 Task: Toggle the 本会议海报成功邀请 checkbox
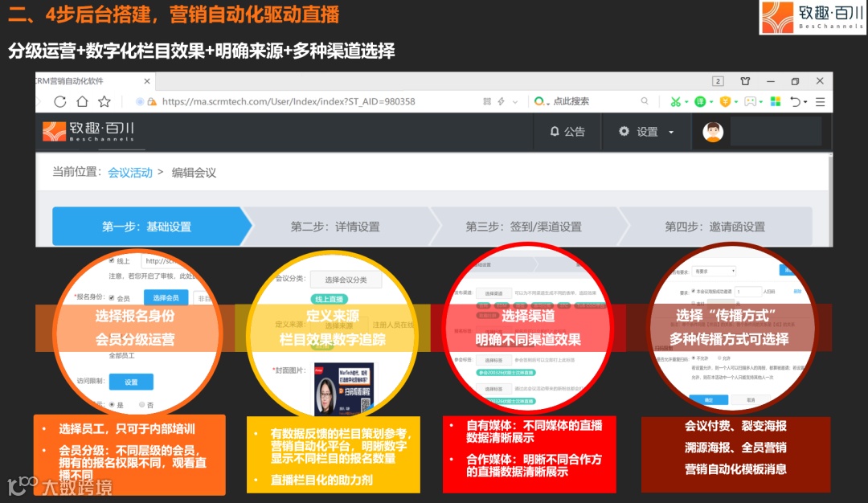pos(694,291)
